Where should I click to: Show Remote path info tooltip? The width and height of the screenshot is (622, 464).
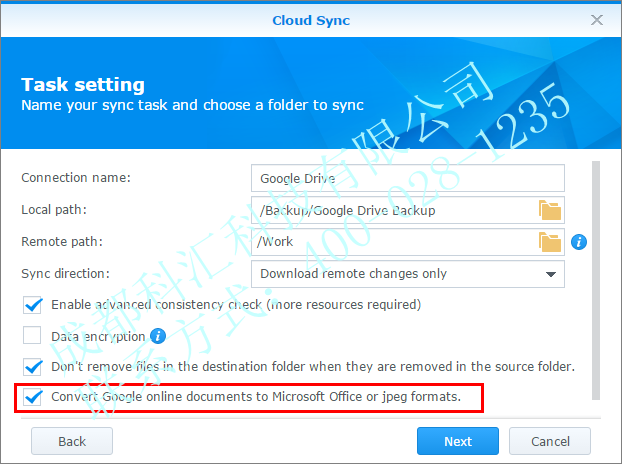click(x=578, y=242)
